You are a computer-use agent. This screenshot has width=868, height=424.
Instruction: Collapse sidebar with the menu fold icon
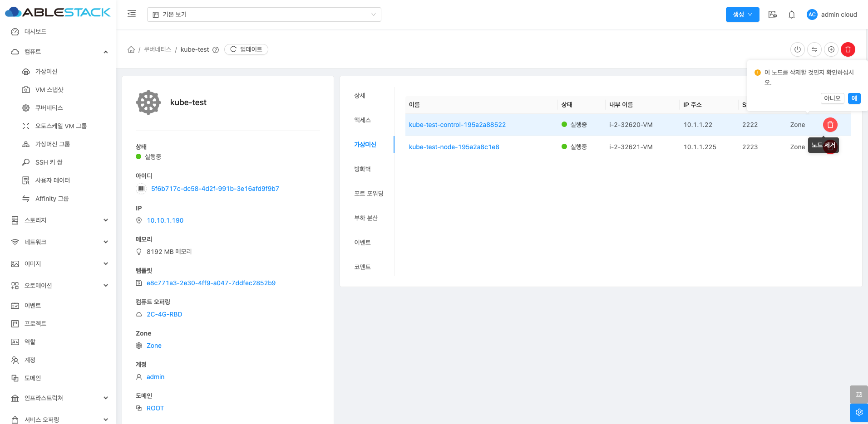click(x=132, y=14)
